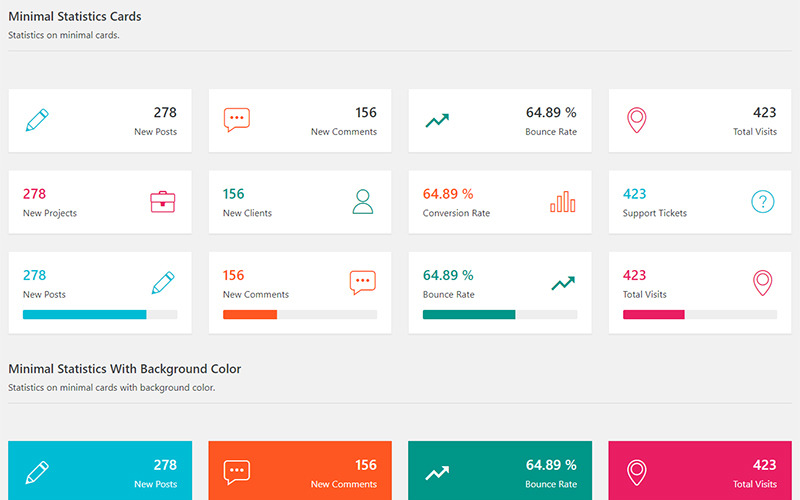Click the "Minimal Statistics Cards" heading
The image size is (800, 500).
[75, 17]
